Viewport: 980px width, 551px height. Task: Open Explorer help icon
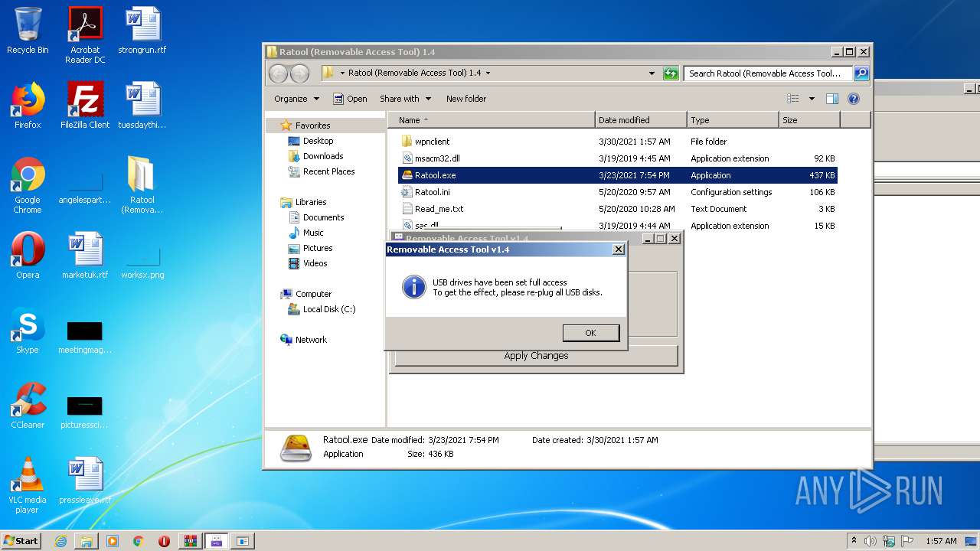pyautogui.click(x=854, y=99)
